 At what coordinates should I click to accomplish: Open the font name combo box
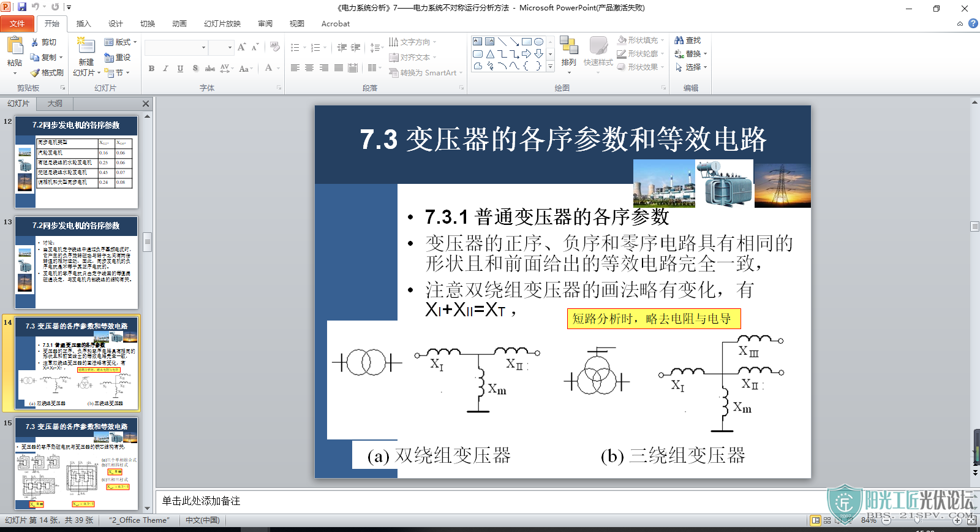pyautogui.click(x=176, y=48)
